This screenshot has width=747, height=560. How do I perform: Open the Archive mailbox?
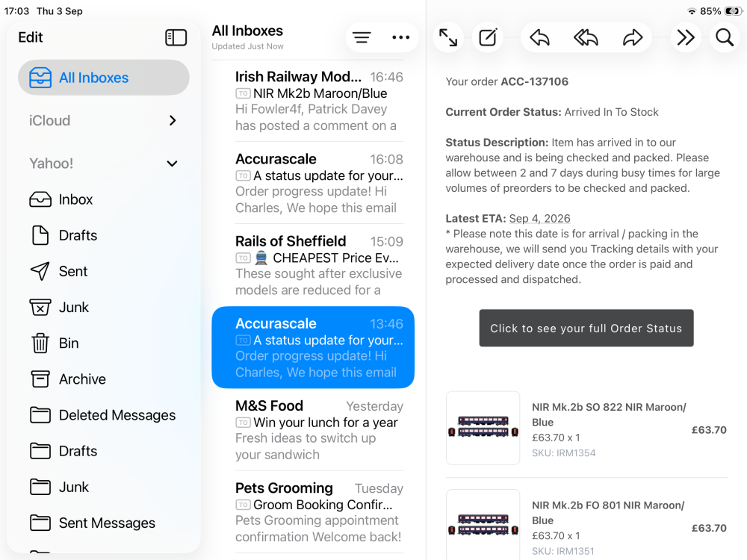pyautogui.click(x=103, y=379)
